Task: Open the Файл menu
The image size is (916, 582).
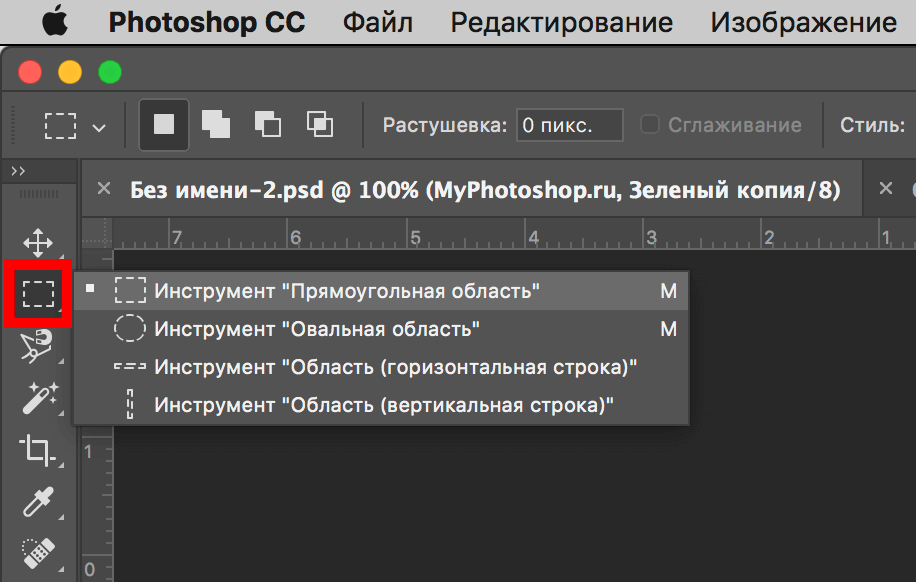Action: 377,21
